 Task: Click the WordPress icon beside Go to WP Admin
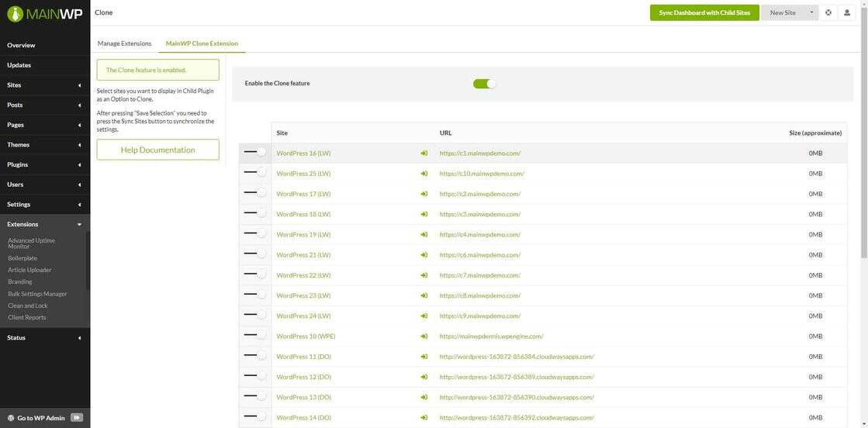[11, 418]
